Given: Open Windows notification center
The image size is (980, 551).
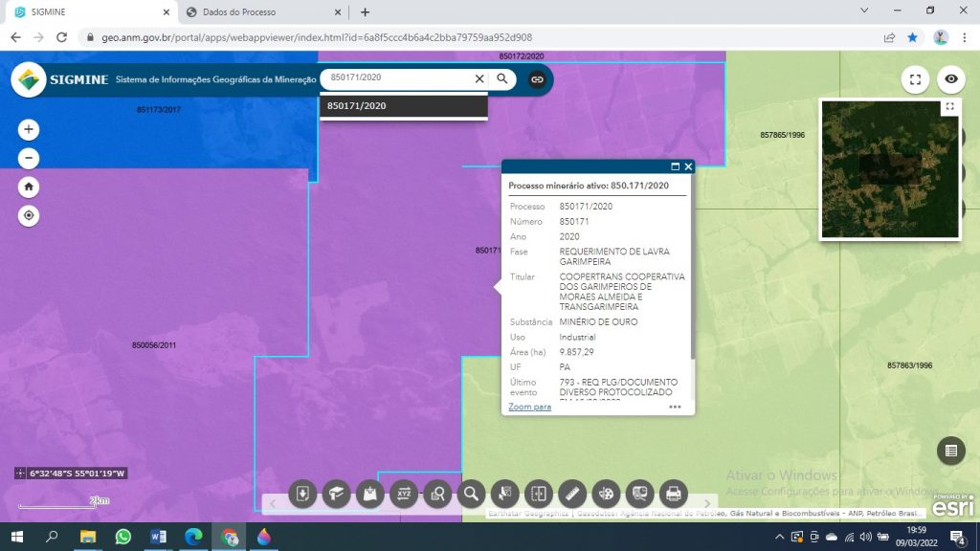Looking at the screenshot, I should click(x=957, y=537).
